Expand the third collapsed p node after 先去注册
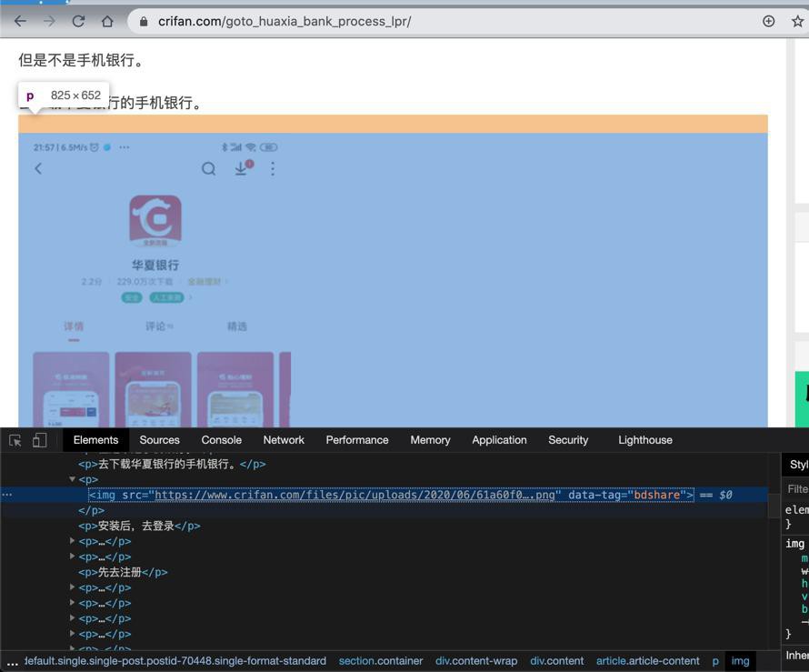The image size is (809, 672). [72, 618]
